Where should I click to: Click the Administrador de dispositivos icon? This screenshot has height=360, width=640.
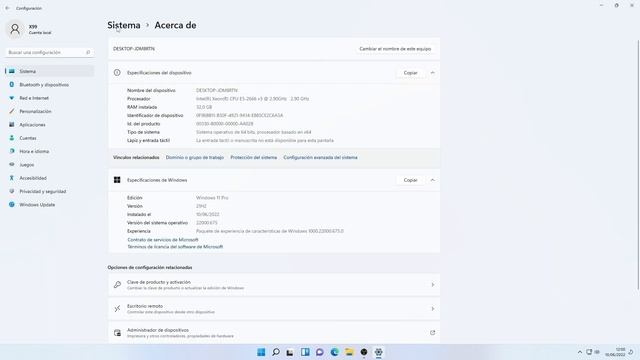tap(117, 333)
